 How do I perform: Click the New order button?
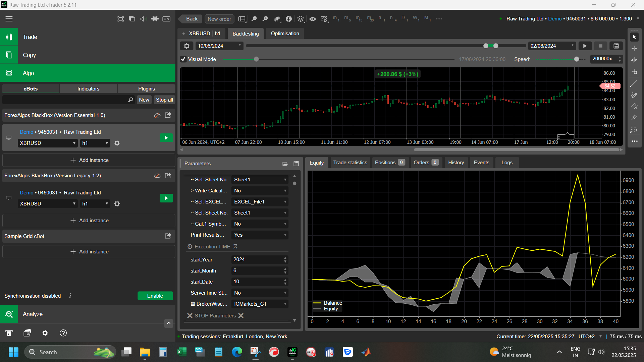pyautogui.click(x=219, y=19)
